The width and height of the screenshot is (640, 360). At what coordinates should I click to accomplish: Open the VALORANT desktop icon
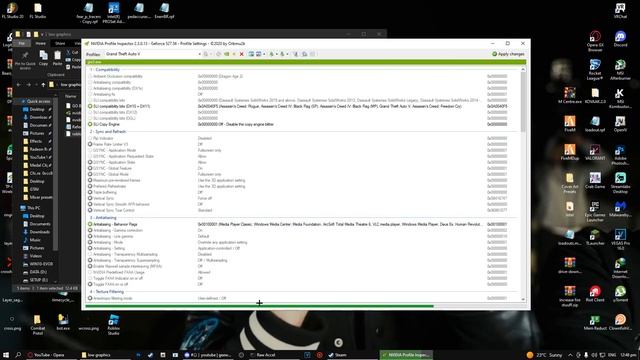(x=595, y=152)
